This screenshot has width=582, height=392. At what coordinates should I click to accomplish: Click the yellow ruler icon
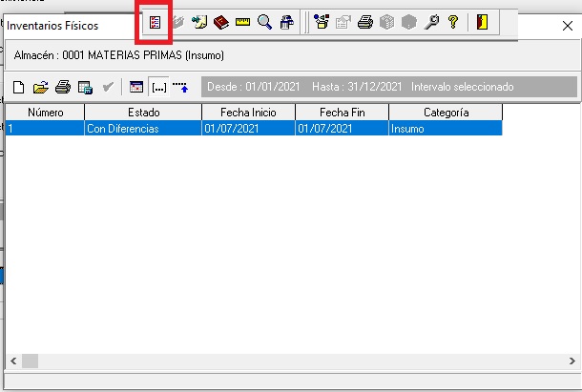[242, 22]
